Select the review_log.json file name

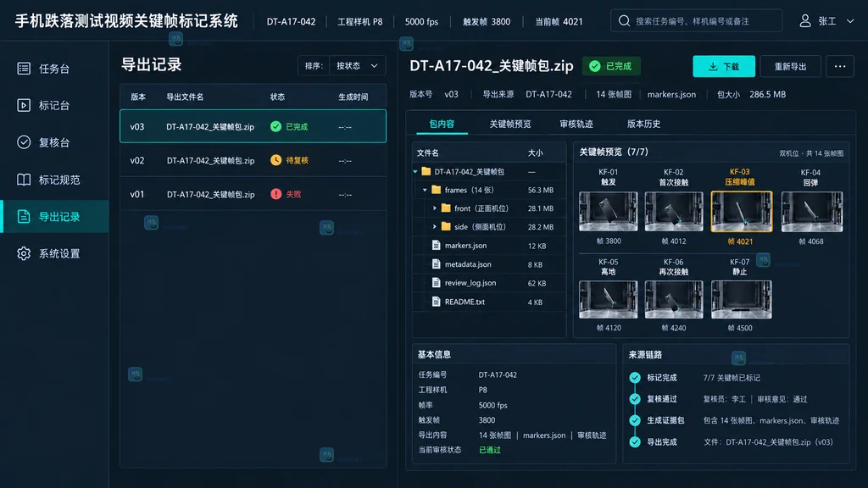(470, 283)
